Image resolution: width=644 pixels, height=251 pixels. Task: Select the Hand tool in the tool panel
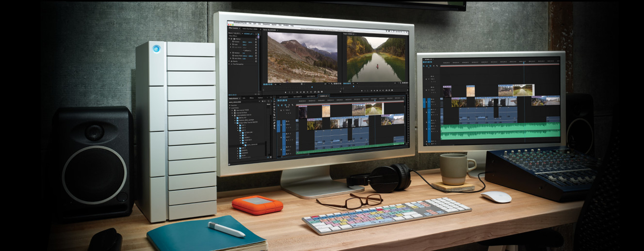click(274, 125)
